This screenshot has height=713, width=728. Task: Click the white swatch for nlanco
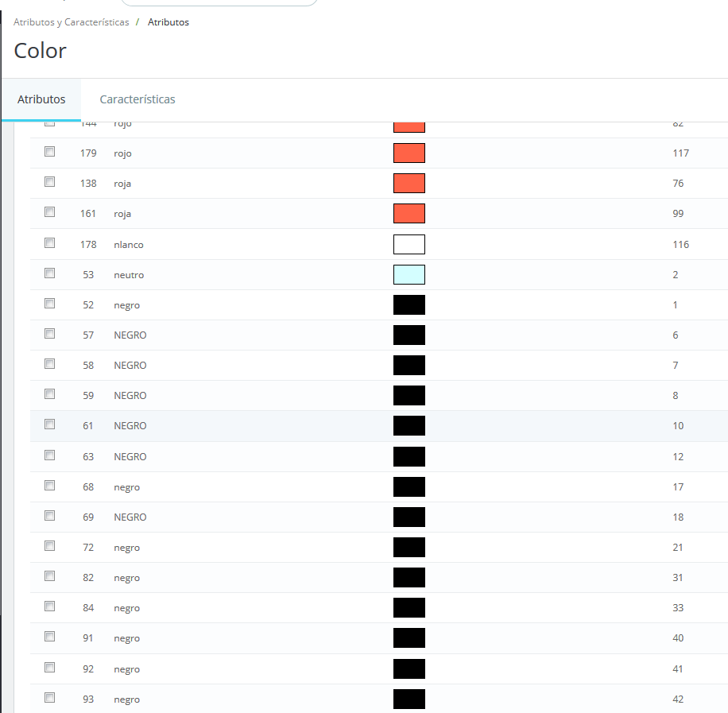tap(409, 244)
